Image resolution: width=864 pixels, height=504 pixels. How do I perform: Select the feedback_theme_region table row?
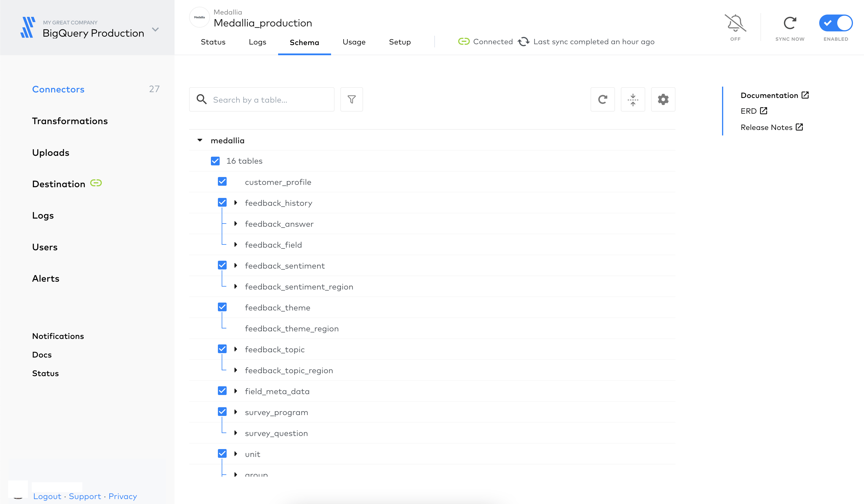click(x=432, y=328)
